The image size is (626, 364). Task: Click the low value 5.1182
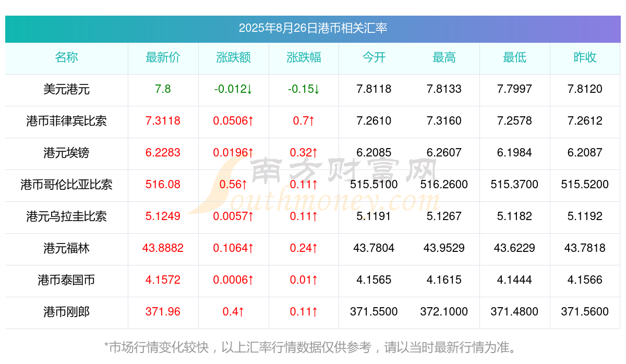[x=515, y=216]
